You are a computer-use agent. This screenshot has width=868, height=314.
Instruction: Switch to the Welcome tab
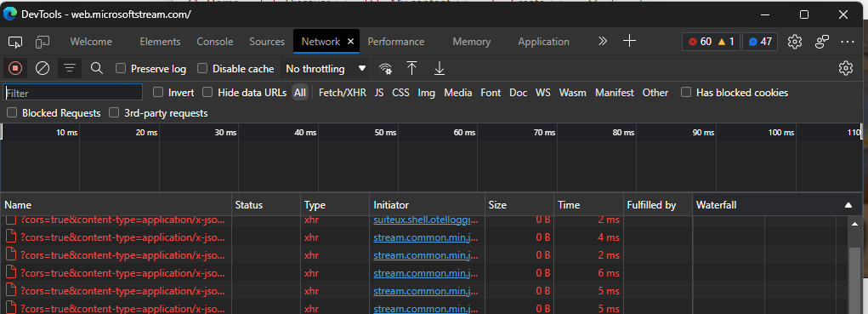point(91,42)
